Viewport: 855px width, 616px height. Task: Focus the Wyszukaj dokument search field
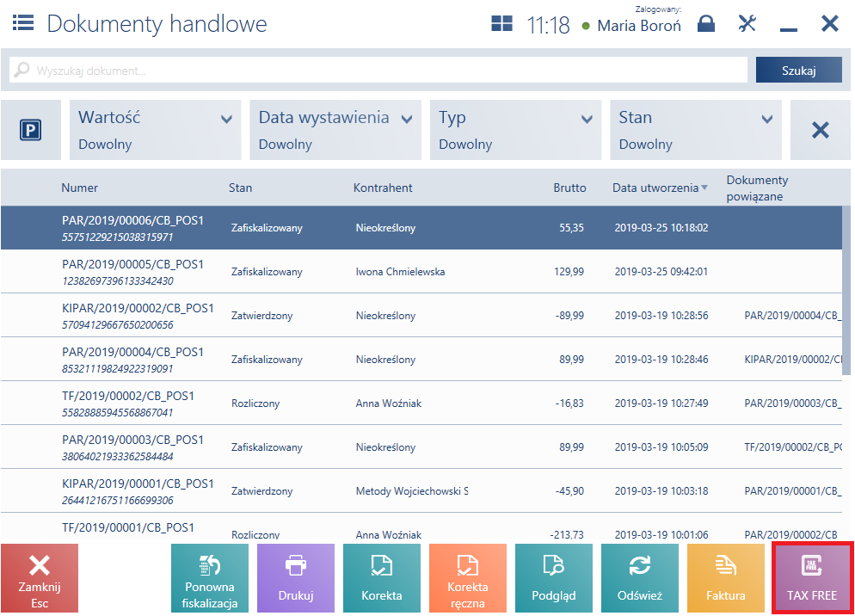(x=378, y=71)
